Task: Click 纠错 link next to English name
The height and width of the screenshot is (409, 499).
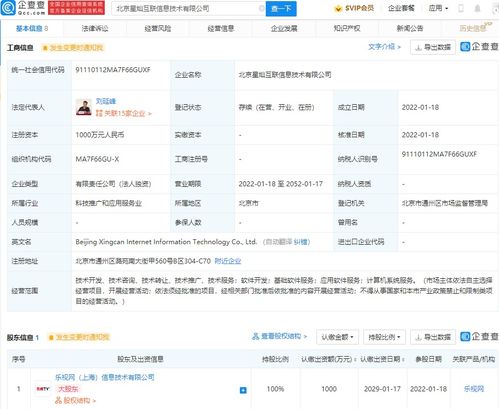Action: pos(302,242)
